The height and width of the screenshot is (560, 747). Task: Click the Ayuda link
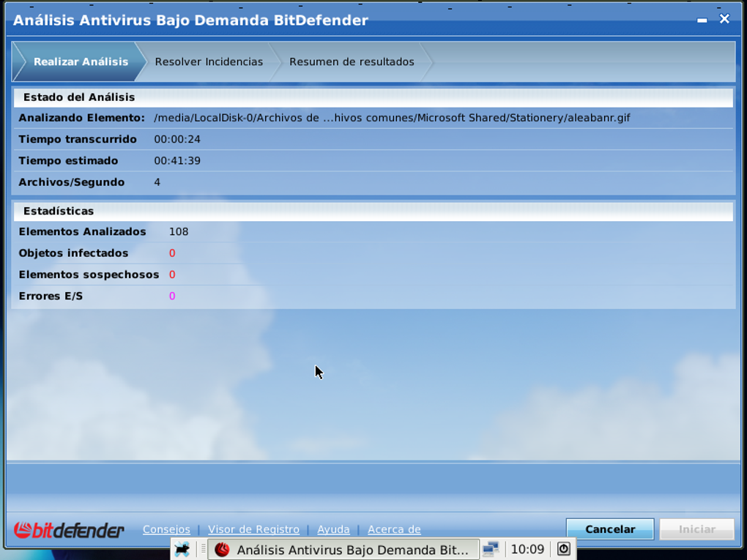click(333, 529)
